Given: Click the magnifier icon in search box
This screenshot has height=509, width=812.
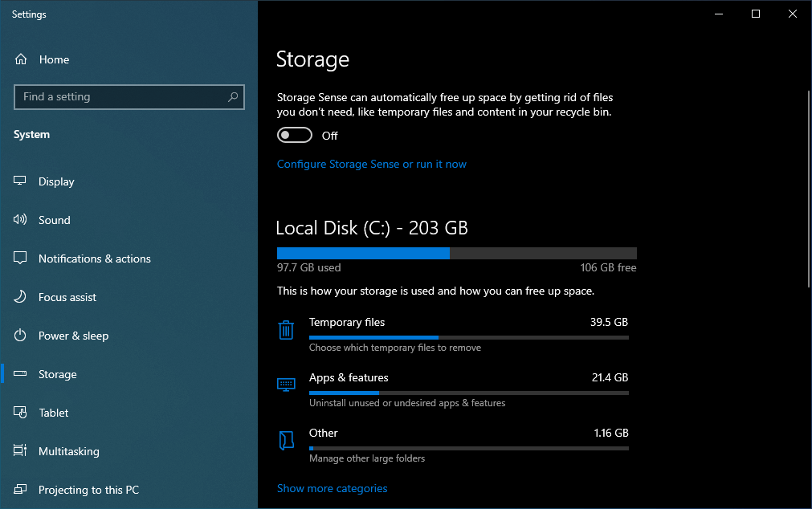Looking at the screenshot, I should [x=233, y=97].
